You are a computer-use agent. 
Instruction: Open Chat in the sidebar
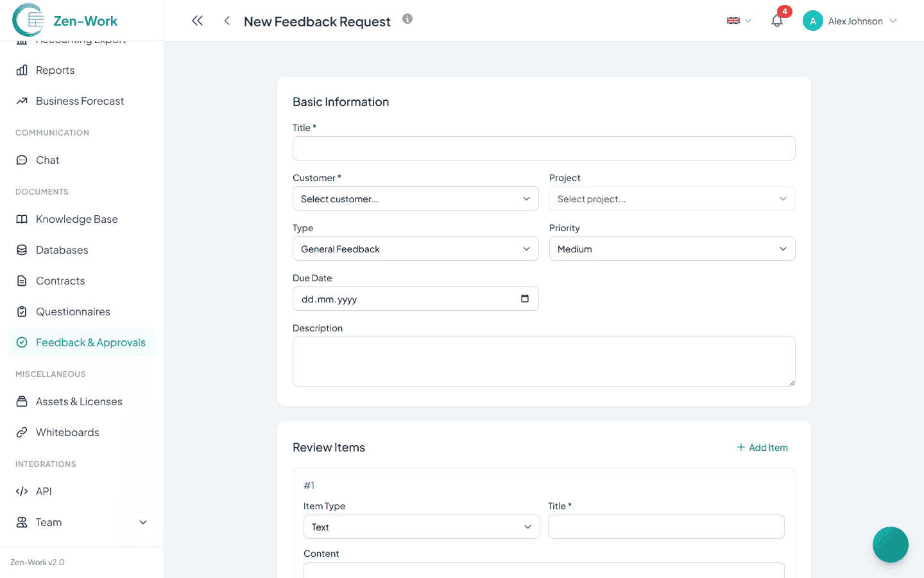[82, 160]
